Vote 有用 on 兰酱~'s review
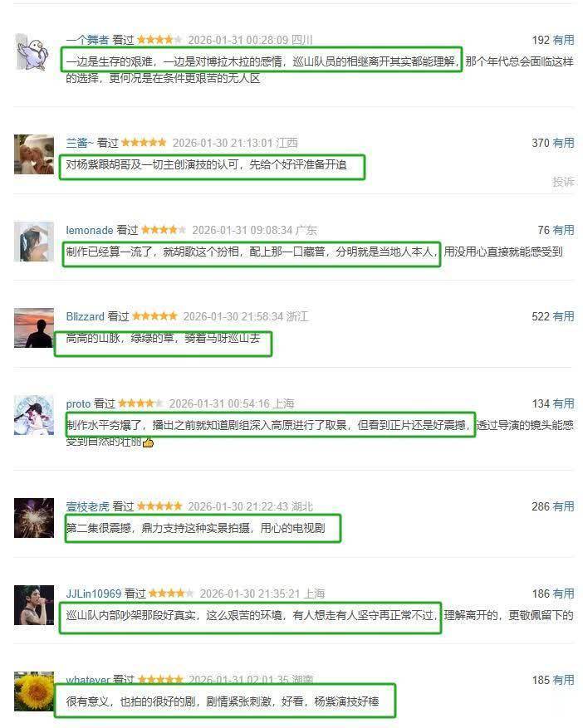 (564, 143)
